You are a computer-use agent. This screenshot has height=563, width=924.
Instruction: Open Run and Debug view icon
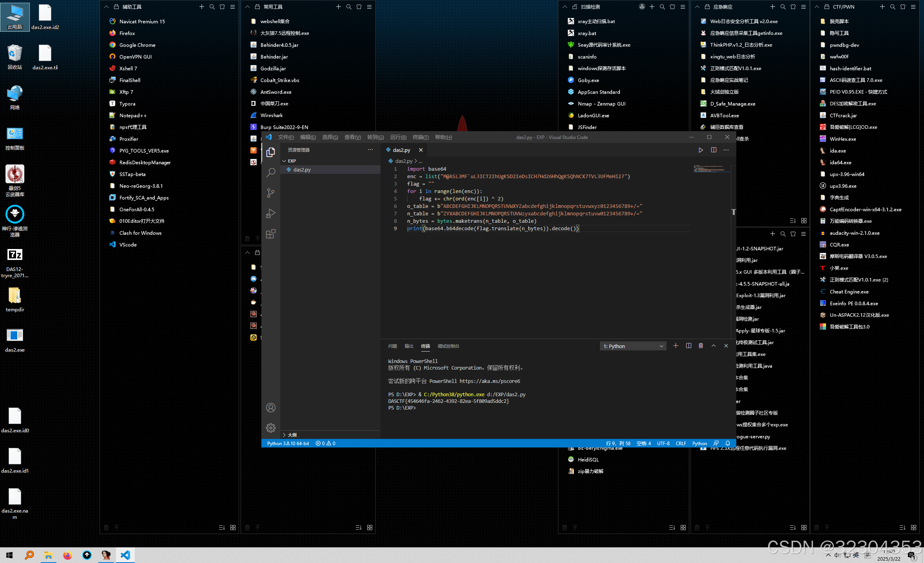click(270, 213)
